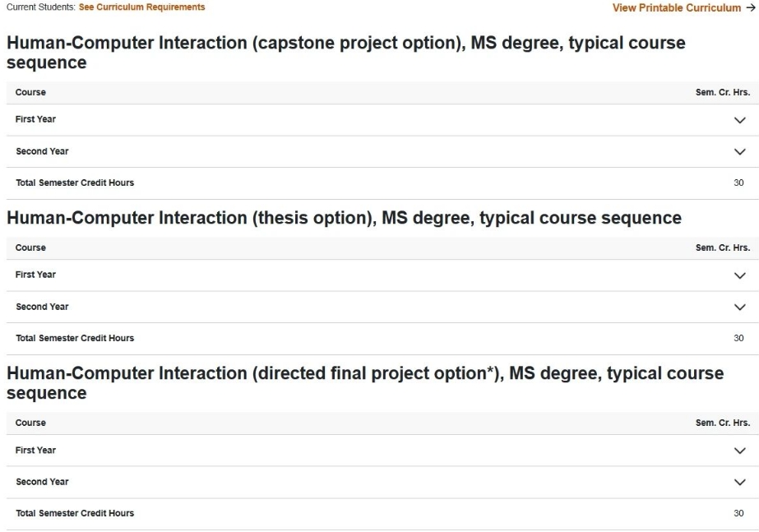
Task: Click arrow icon beside View Printable Curriculum
Action: (751, 7)
